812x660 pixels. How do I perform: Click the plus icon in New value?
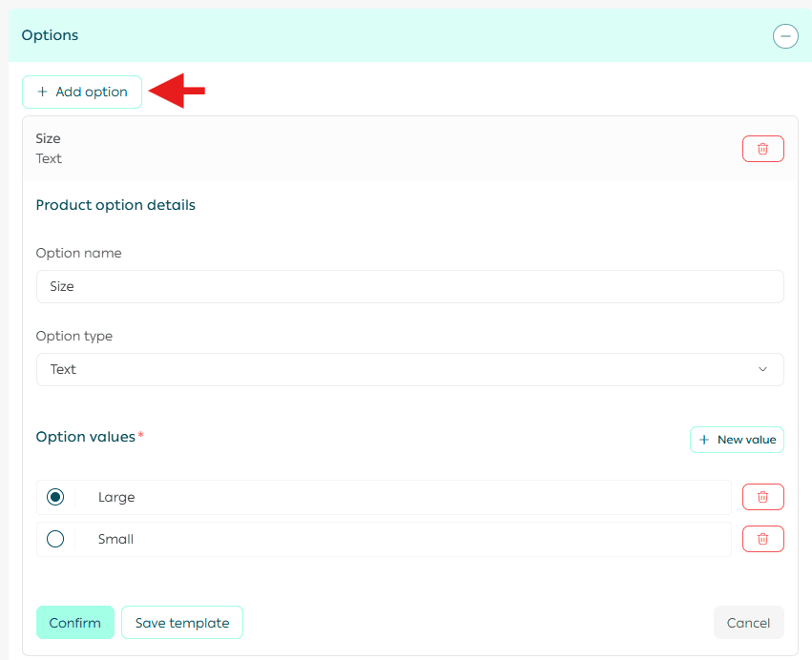704,440
